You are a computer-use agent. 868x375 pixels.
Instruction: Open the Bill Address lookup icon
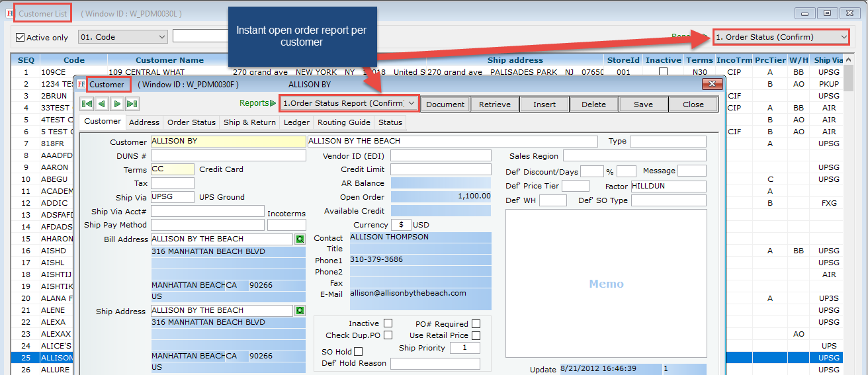click(300, 239)
